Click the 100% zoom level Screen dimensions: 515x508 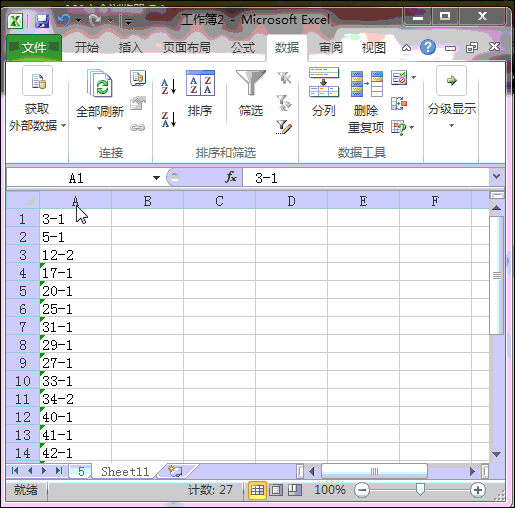coord(330,490)
